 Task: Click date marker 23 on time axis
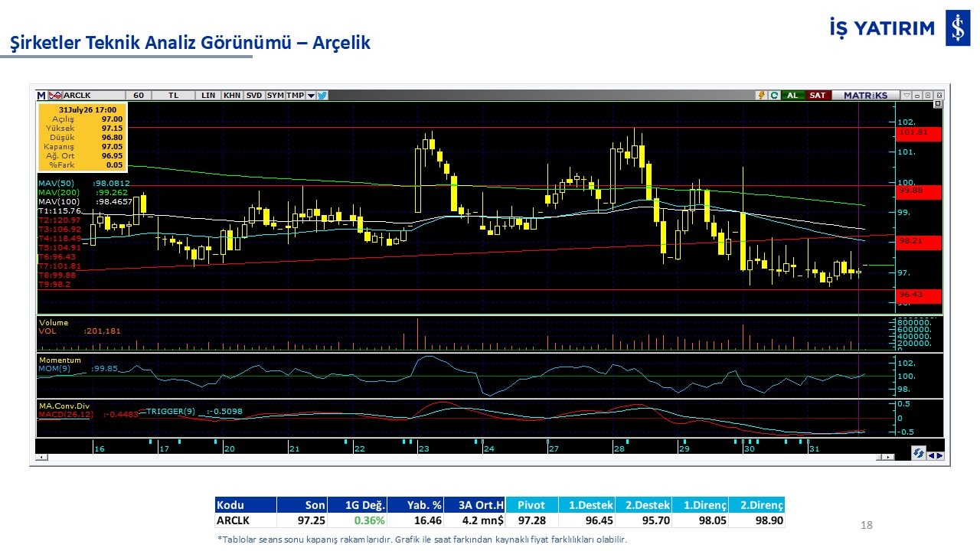click(x=423, y=448)
